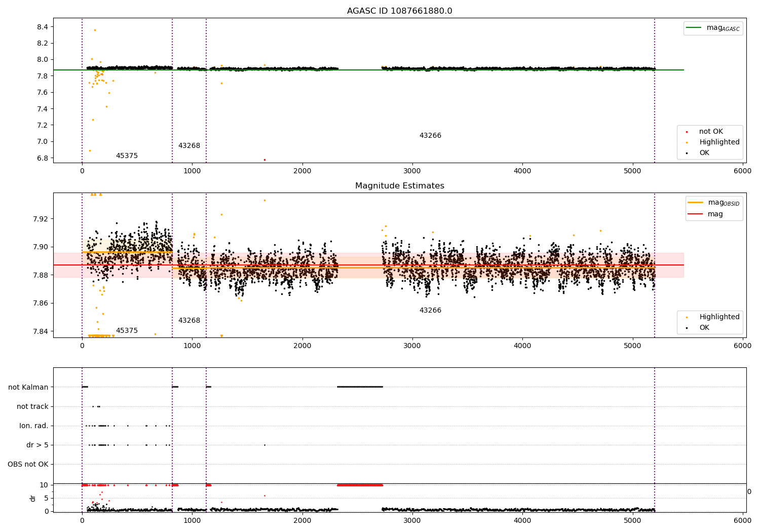The height and width of the screenshot is (532, 760).
Task: Click the 2000 x-tick label under middle plot
Action: click(302, 346)
